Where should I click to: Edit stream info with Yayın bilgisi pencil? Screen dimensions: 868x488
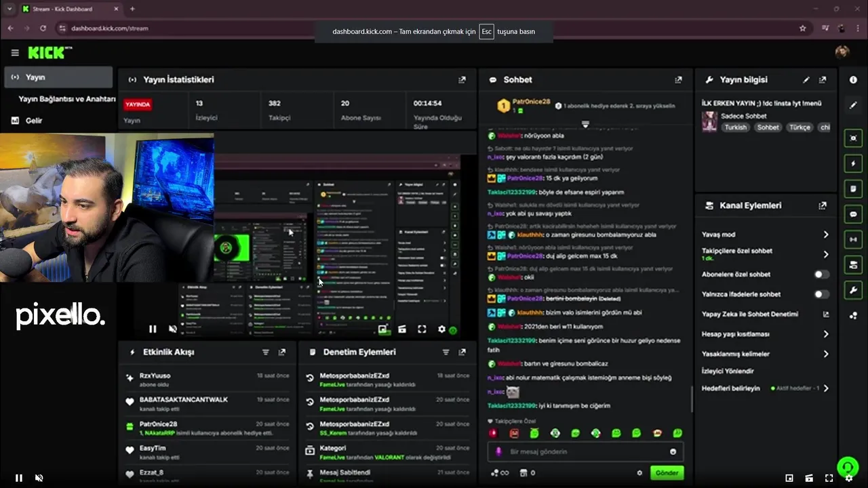806,80
